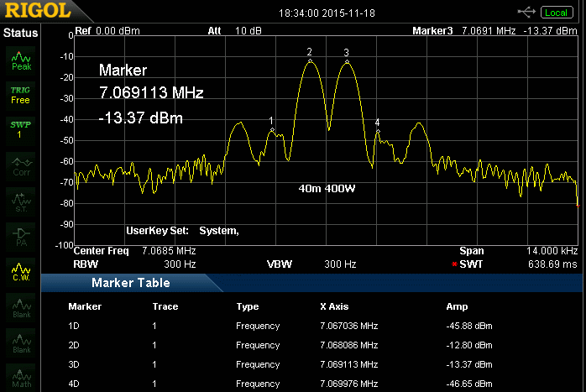Click marker 3 peak on trace

[346, 61]
